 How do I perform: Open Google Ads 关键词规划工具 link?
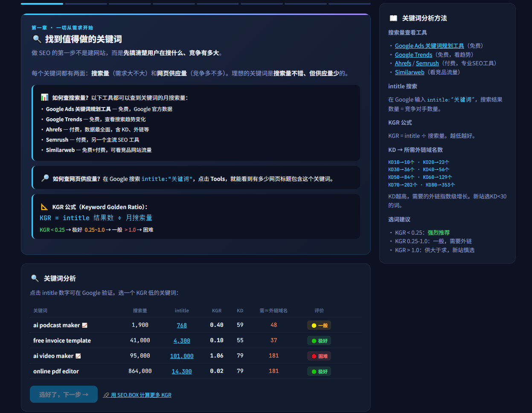coord(429,46)
